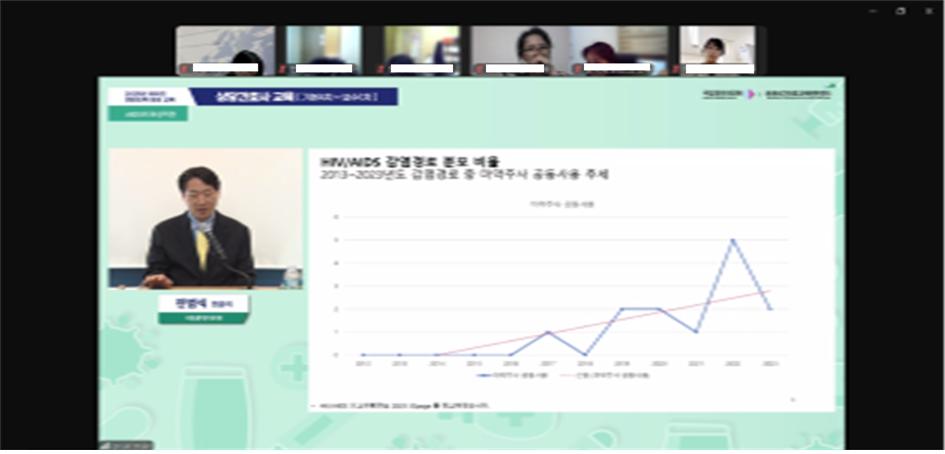Image resolution: width=945 pixels, height=454 pixels.
Task: Select the rightmost participant video in white room
Action: coord(717,50)
